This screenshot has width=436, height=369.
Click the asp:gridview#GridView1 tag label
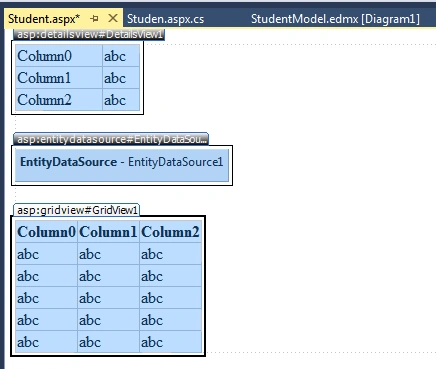(x=77, y=210)
